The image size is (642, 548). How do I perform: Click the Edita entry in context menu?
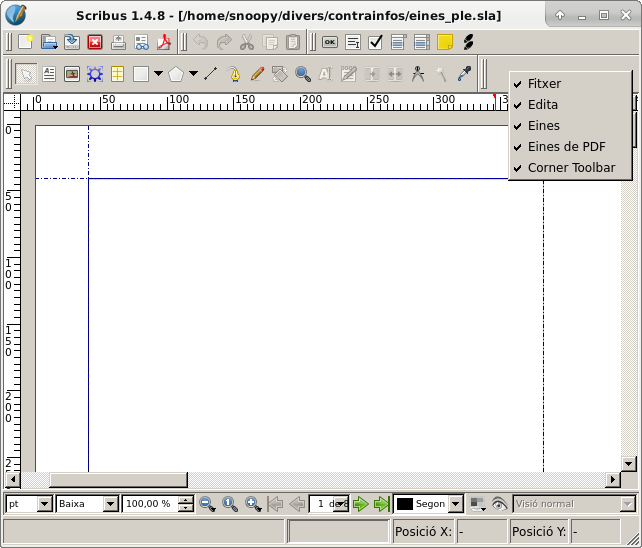(543, 105)
